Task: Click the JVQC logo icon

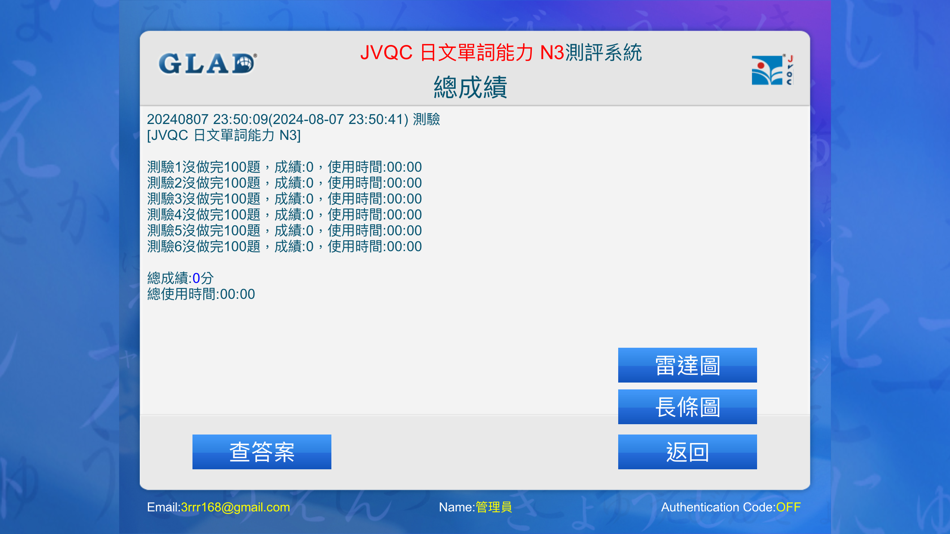Action: pos(772,70)
